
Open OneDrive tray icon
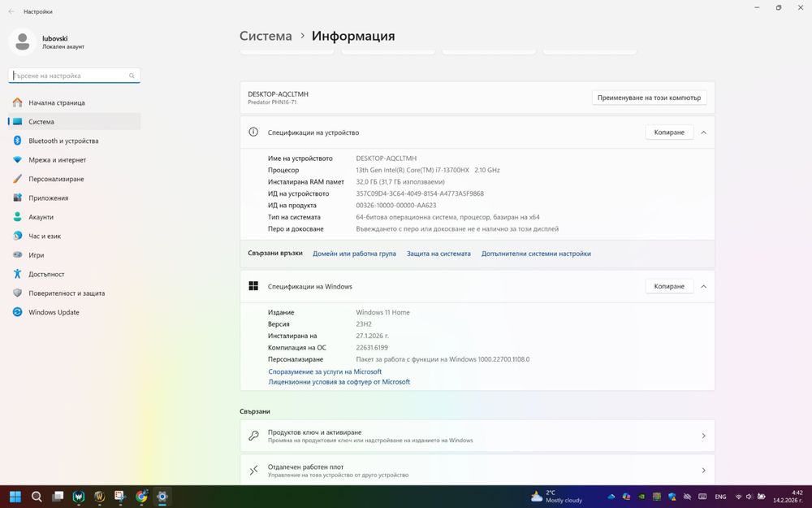pos(611,497)
